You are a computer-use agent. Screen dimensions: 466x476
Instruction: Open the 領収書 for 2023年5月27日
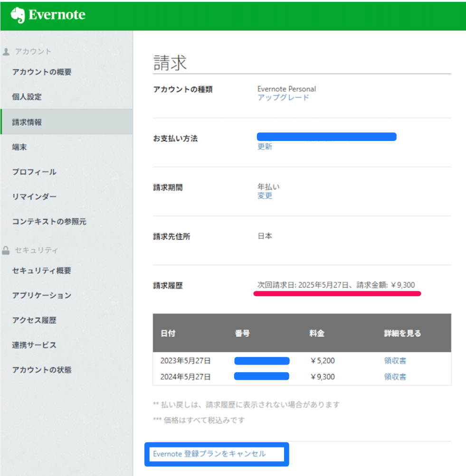tap(395, 361)
